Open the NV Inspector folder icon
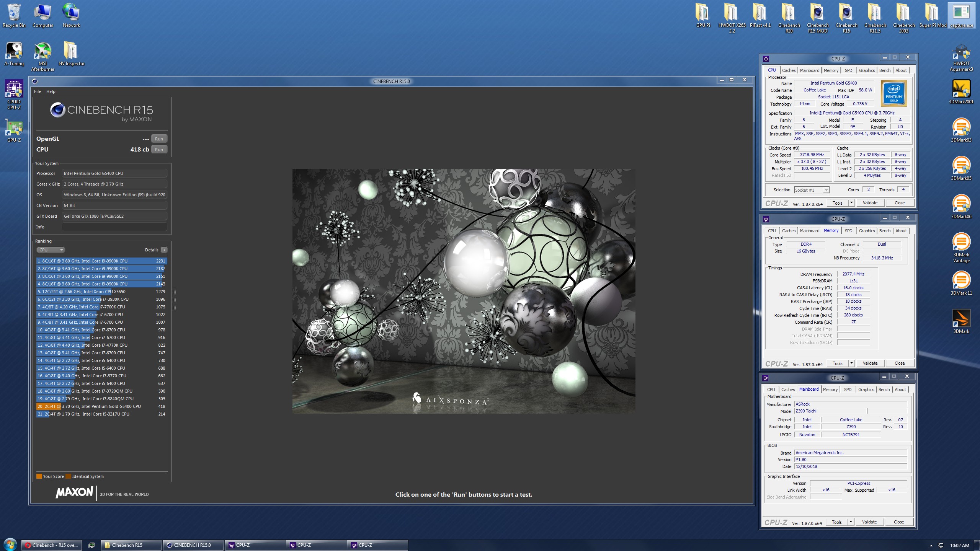The height and width of the screenshot is (551, 980). (x=71, y=54)
